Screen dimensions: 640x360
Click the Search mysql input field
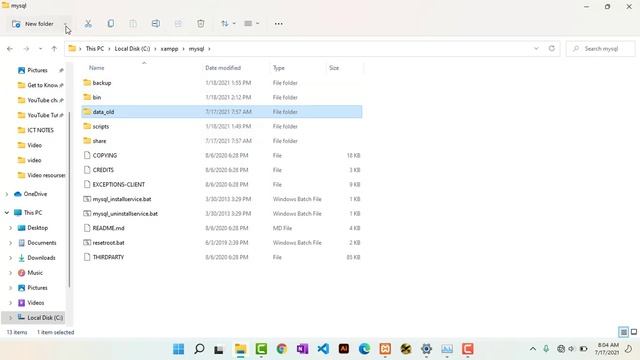click(600, 49)
